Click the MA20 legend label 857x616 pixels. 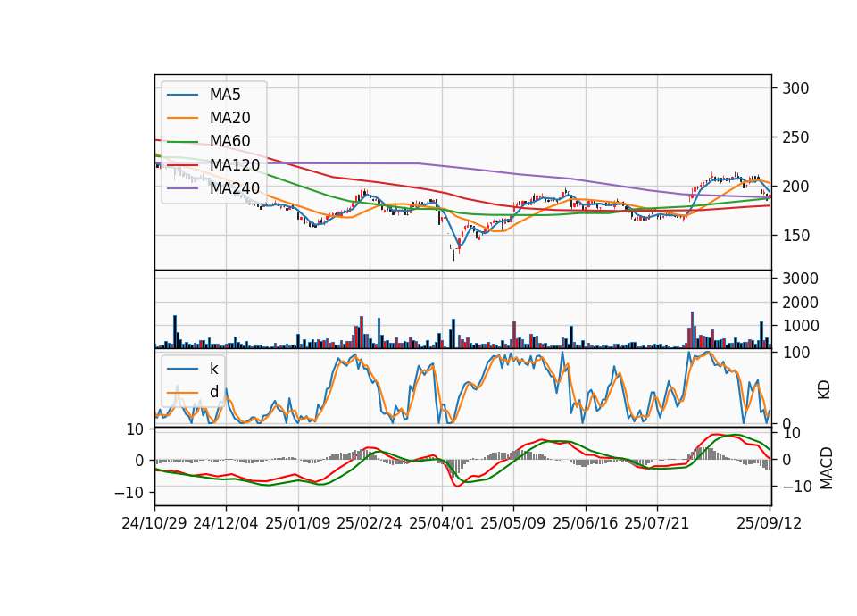[x=229, y=118]
